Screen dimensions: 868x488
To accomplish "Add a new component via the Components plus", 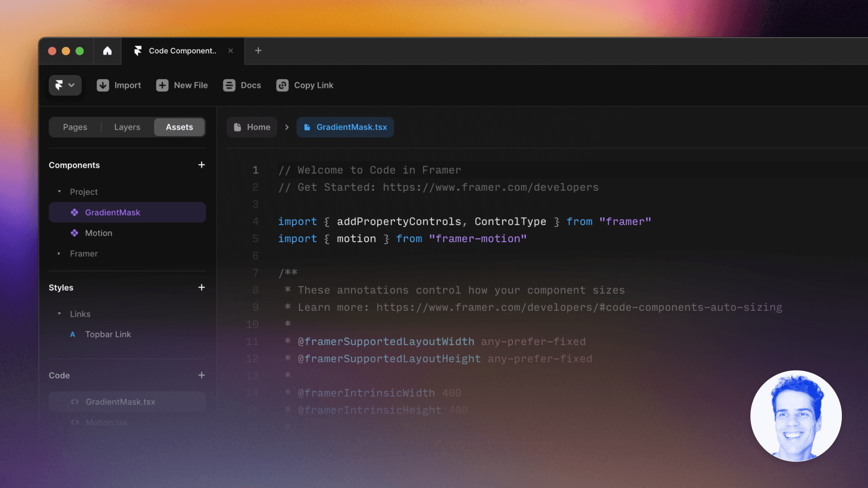I will click(x=202, y=165).
